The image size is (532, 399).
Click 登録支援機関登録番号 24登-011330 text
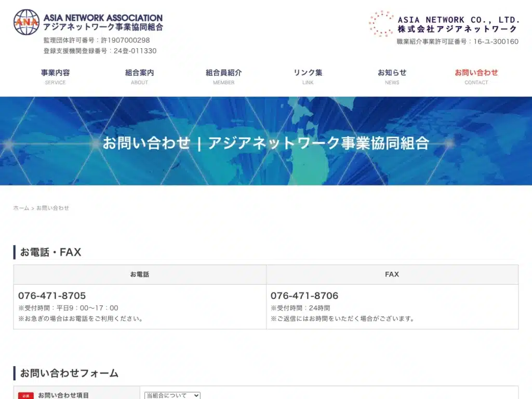point(100,51)
